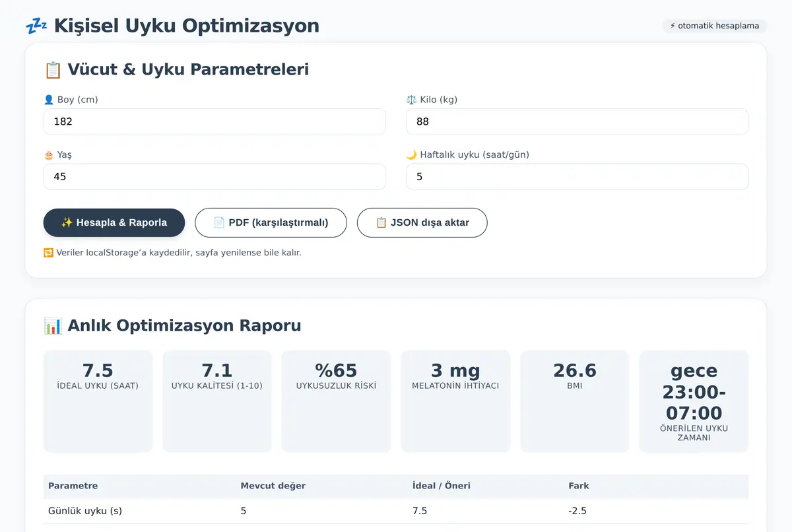Click the Vücut & Uyku Parametreleri heading
Screen dimensions: 792x532
coord(188,69)
